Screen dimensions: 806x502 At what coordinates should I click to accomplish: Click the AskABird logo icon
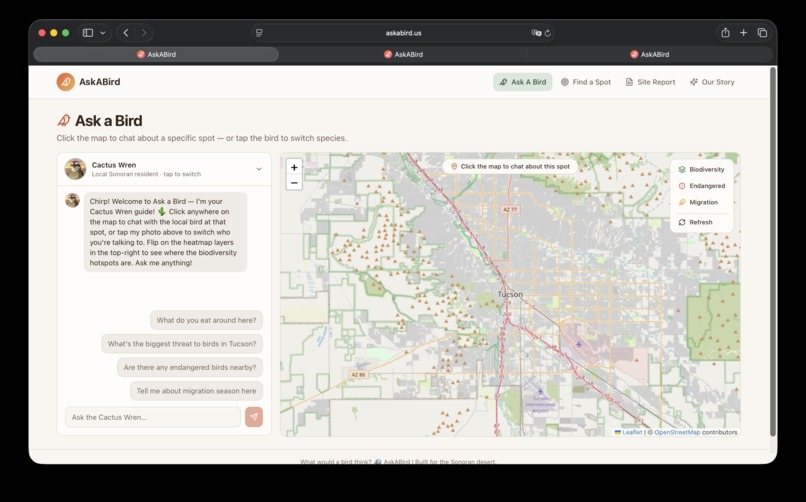point(66,82)
